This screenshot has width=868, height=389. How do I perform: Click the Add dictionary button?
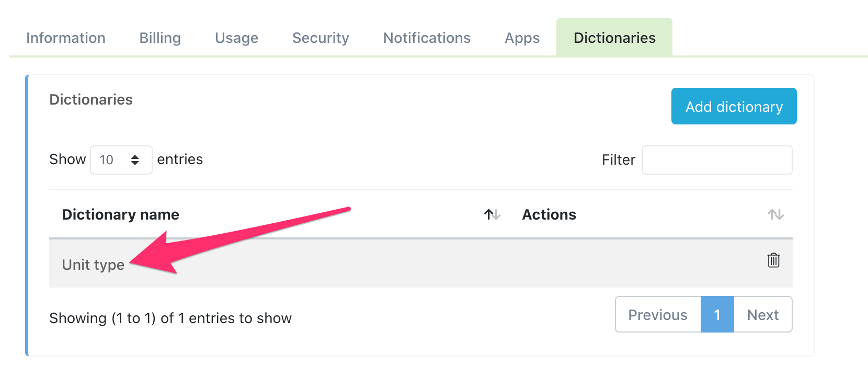734,107
